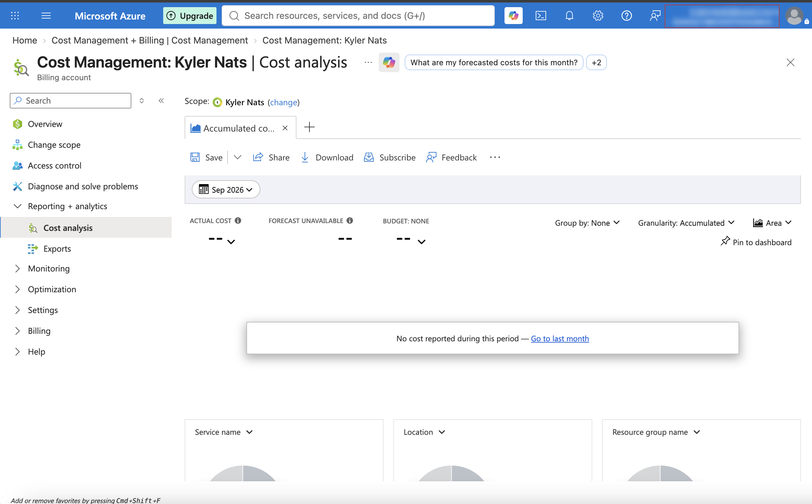The height and width of the screenshot is (504, 812).
Task: Launch Copilot from the top bar
Action: (513, 16)
